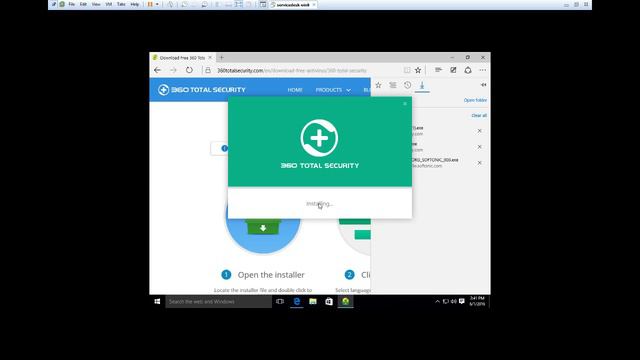Show Downloads in Hub panel
The height and width of the screenshot is (360, 640).
pyautogui.click(x=422, y=85)
